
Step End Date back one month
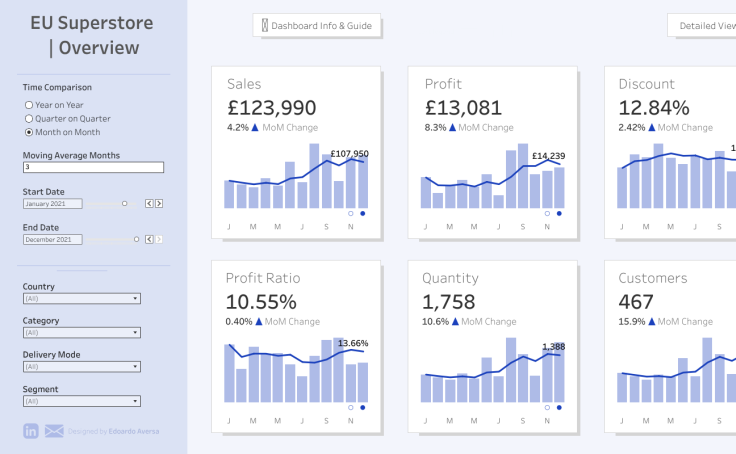point(149,239)
